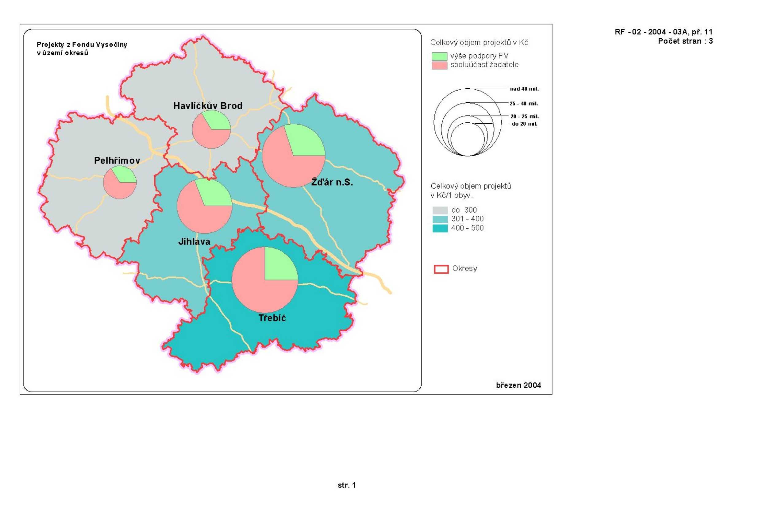Click the red Okresy legend box

(x=441, y=269)
